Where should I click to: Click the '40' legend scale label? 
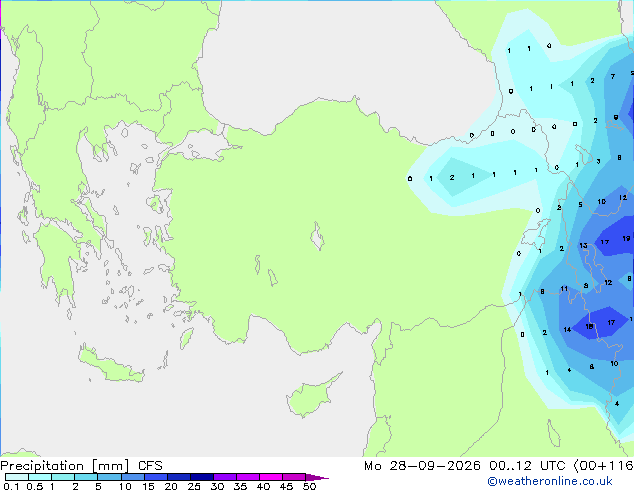tap(263, 486)
